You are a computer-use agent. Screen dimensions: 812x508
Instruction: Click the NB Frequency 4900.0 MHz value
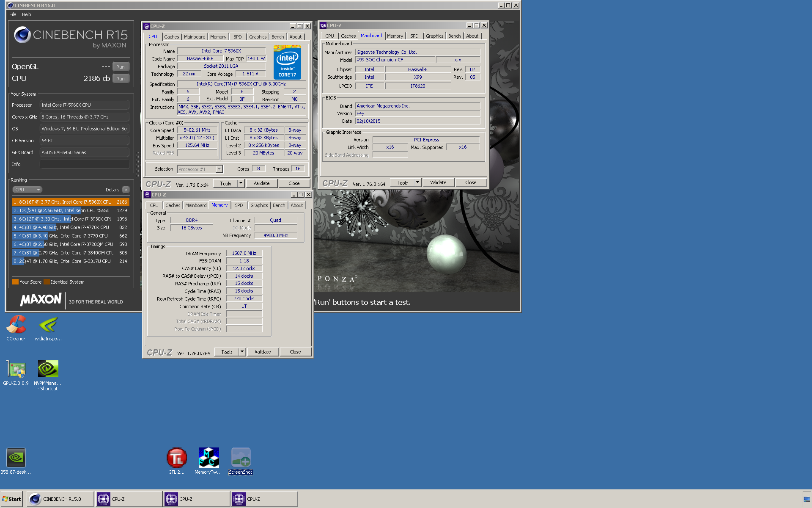[x=276, y=235]
